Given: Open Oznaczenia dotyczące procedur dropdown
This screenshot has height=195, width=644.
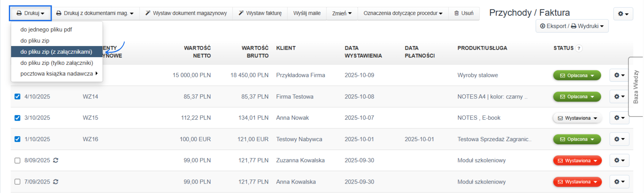Looking at the screenshot, I should coord(403,13).
